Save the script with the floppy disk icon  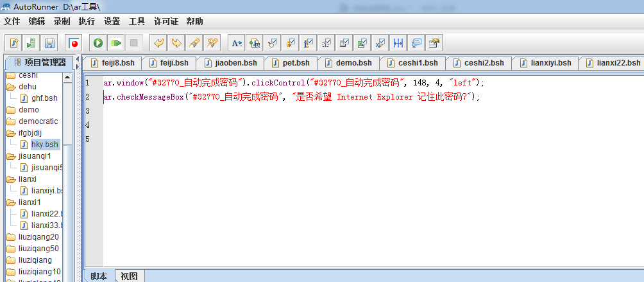click(x=49, y=42)
